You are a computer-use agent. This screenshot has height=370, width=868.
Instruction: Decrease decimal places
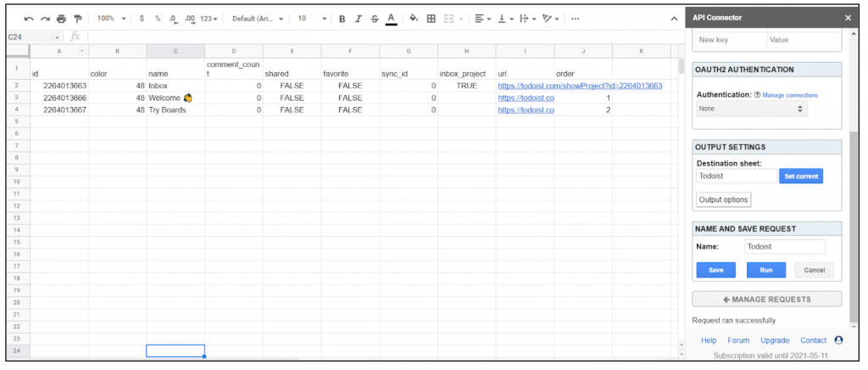[174, 19]
